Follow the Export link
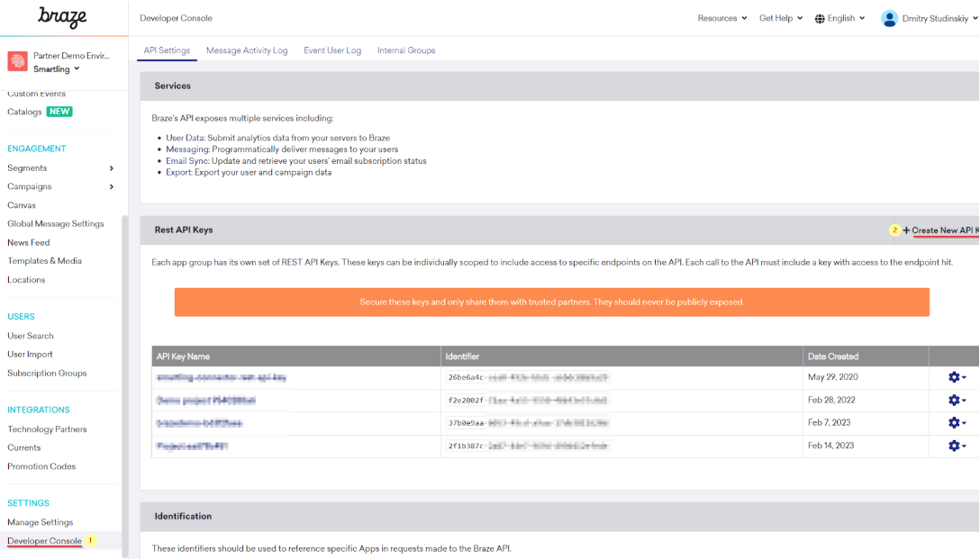The image size is (980, 559). (x=178, y=173)
